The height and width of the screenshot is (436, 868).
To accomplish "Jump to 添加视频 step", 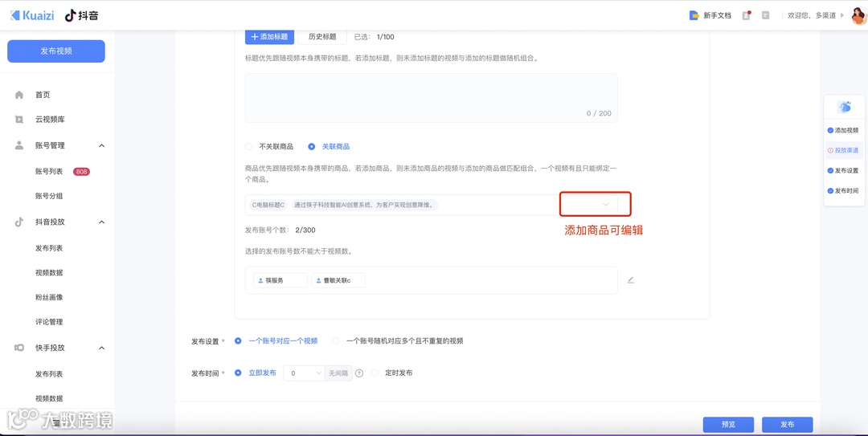I will (843, 131).
